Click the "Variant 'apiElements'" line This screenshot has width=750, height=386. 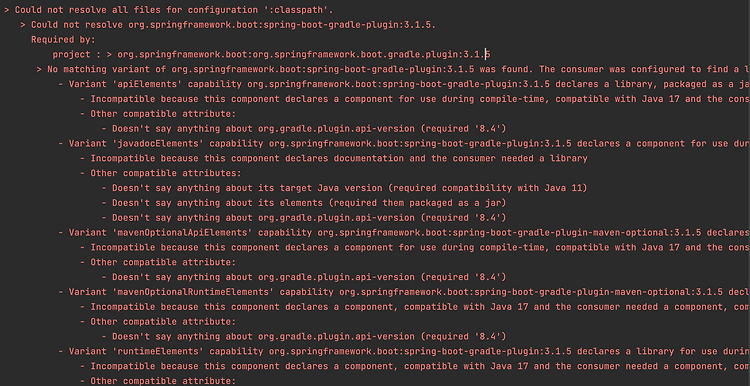point(404,84)
